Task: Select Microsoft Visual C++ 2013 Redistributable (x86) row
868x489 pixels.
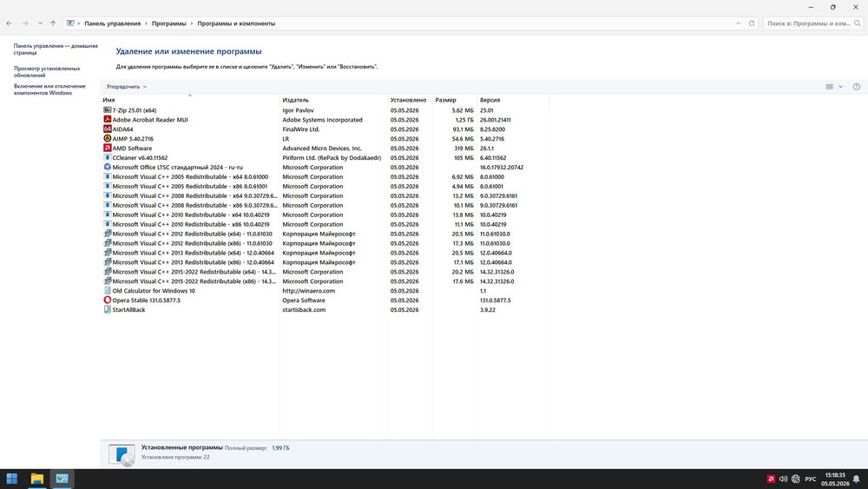Action: click(325, 262)
